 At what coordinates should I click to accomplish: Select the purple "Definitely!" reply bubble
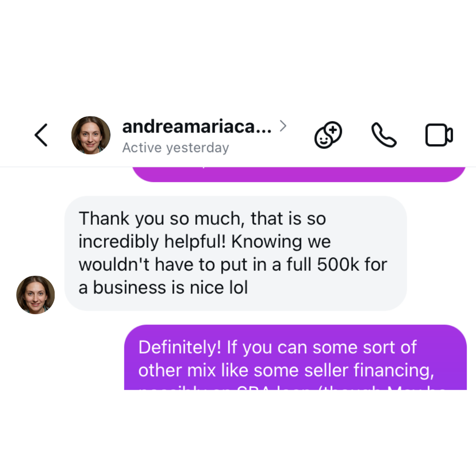click(x=295, y=357)
